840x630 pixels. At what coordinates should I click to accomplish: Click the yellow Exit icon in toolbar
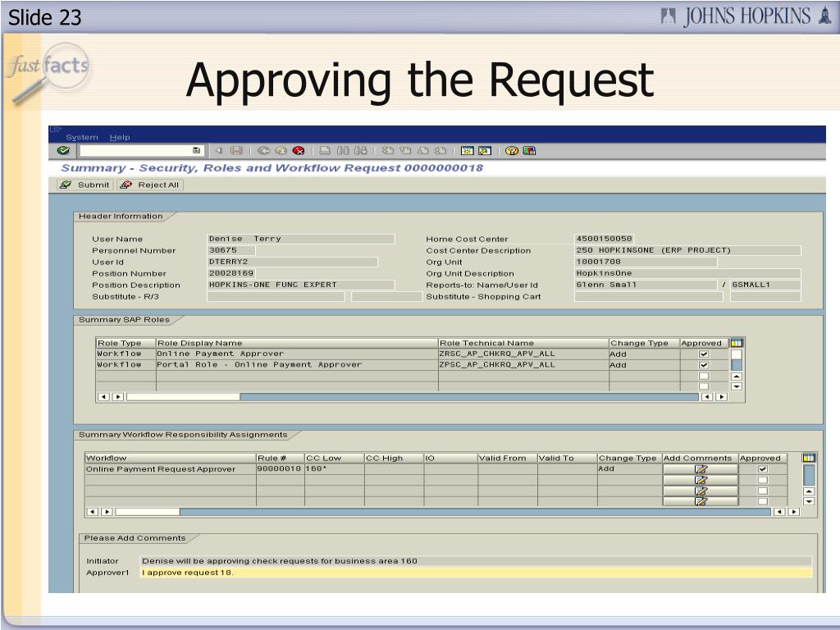click(281, 151)
